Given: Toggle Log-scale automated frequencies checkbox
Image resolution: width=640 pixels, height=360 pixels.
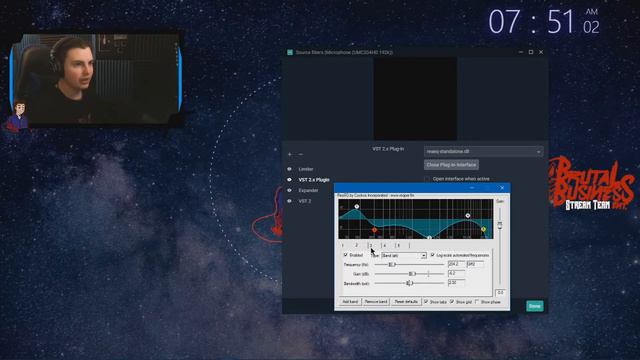Looking at the screenshot, I should coord(433,255).
